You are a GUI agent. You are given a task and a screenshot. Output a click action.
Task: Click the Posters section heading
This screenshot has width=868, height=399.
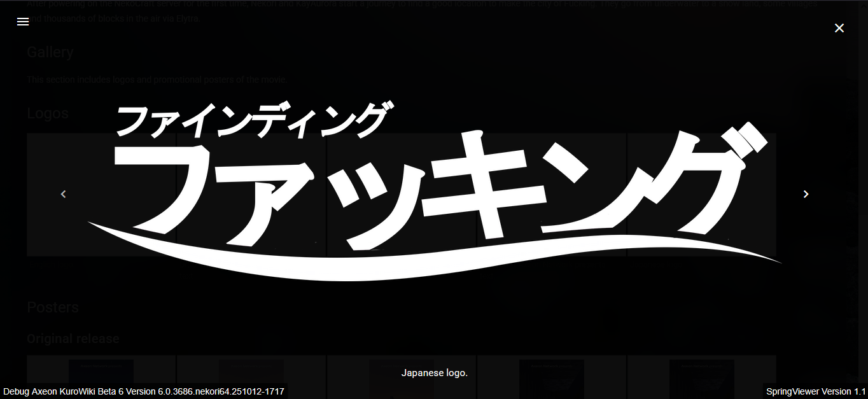[x=53, y=307]
